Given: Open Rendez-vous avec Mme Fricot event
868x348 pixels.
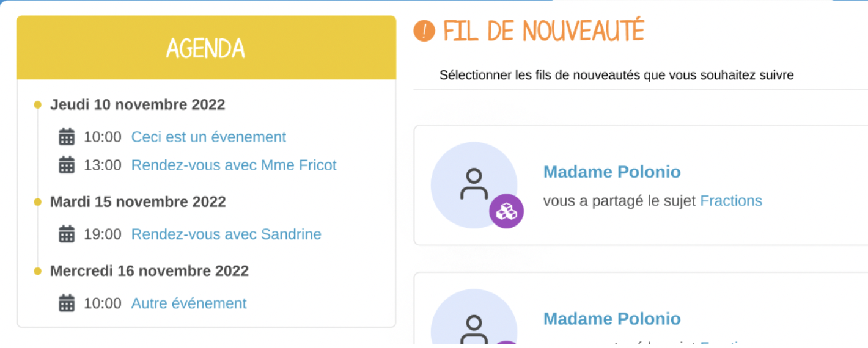Looking at the screenshot, I should 234,165.
